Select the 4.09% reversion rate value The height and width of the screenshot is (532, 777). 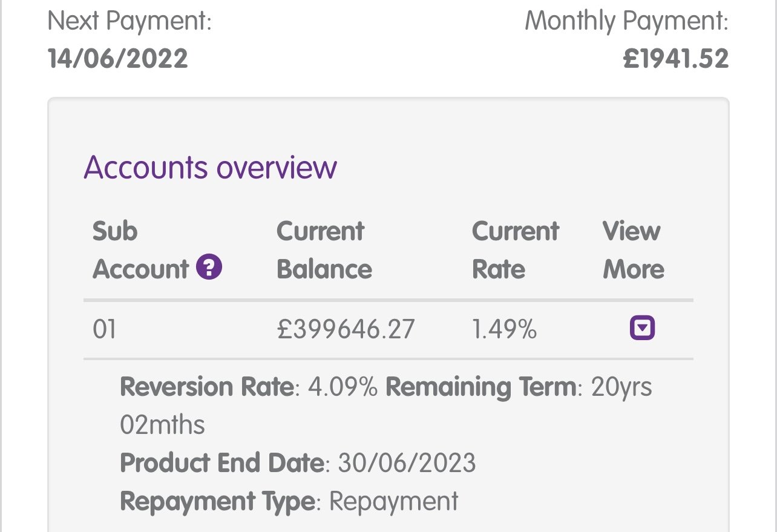coord(343,387)
